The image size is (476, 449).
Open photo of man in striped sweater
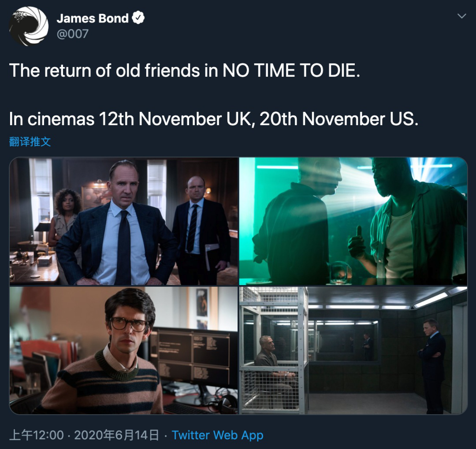[x=123, y=350]
